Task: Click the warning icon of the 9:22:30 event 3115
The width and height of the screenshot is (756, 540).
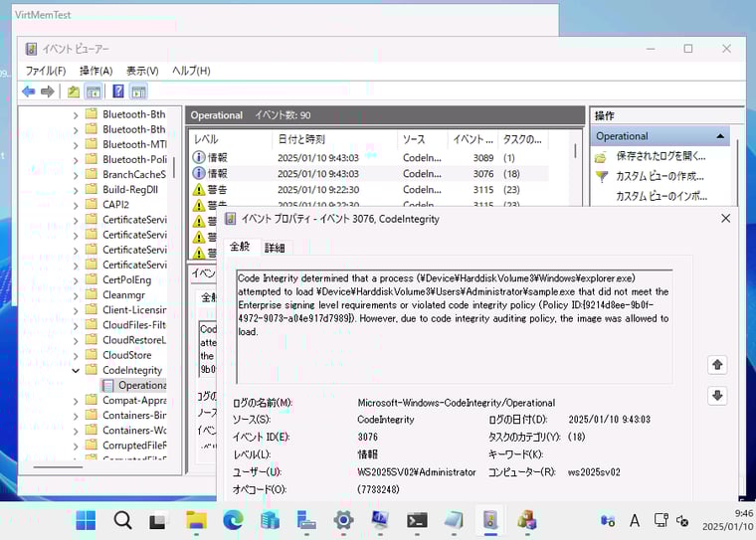Action: point(199,190)
